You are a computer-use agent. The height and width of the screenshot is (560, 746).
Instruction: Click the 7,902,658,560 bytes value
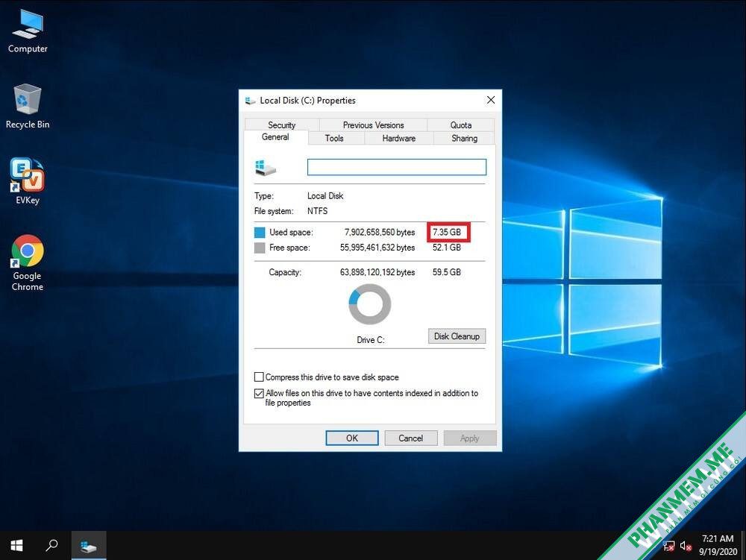pos(380,233)
